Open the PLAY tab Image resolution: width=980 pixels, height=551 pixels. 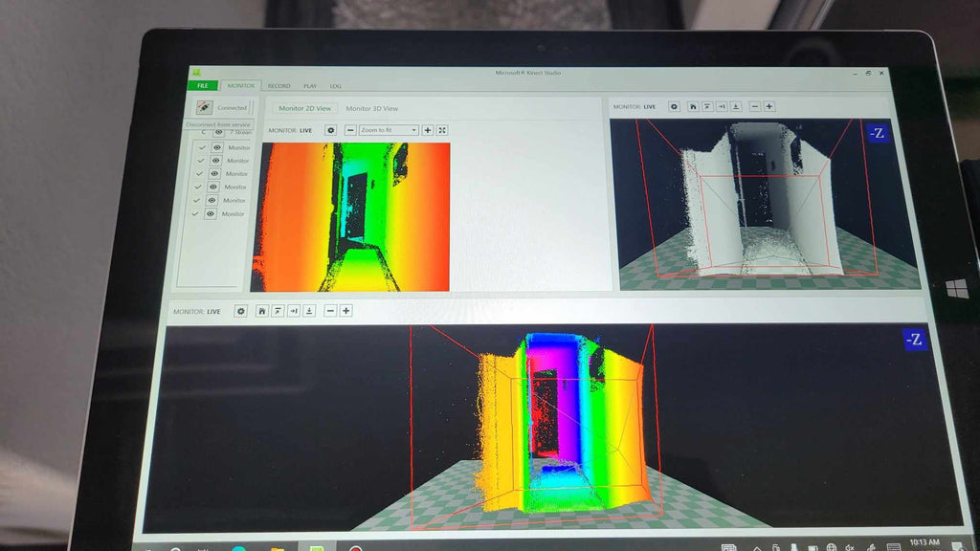click(x=310, y=86)
